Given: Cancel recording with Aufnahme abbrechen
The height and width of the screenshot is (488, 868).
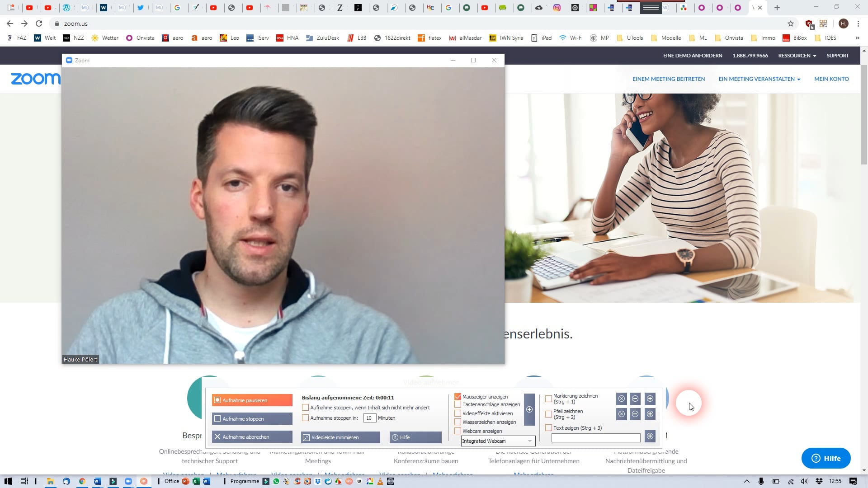Looking at the screenshot, I should click(x=252, y=437).
